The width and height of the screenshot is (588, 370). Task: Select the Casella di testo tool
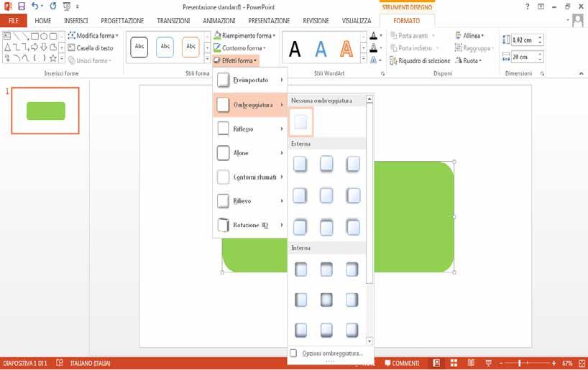click(x=91, y=48)
